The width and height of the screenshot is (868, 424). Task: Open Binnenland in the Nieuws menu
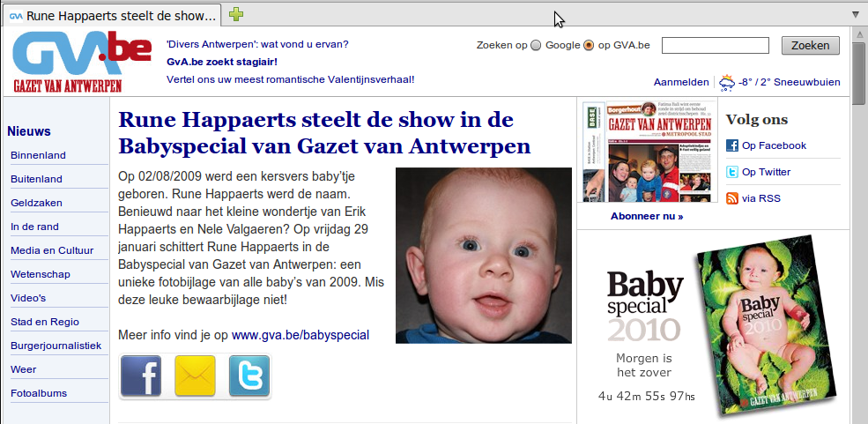click(38, 155)
